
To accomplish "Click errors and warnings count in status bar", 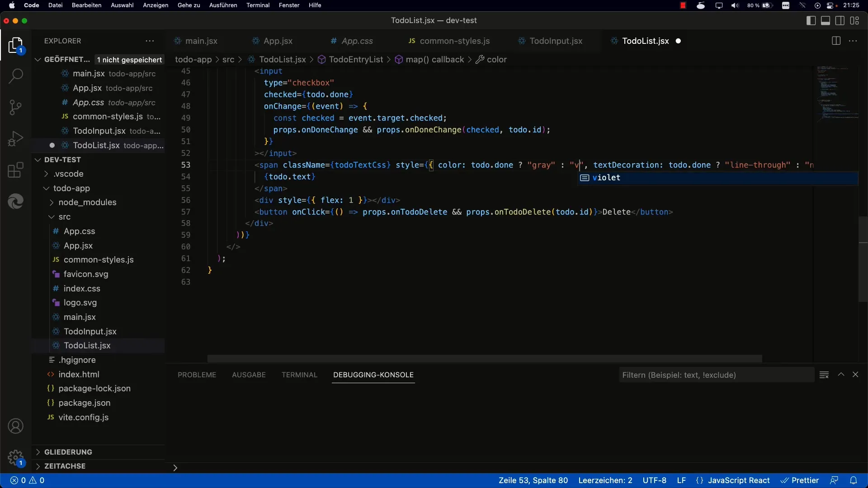I will click(28, 480).
